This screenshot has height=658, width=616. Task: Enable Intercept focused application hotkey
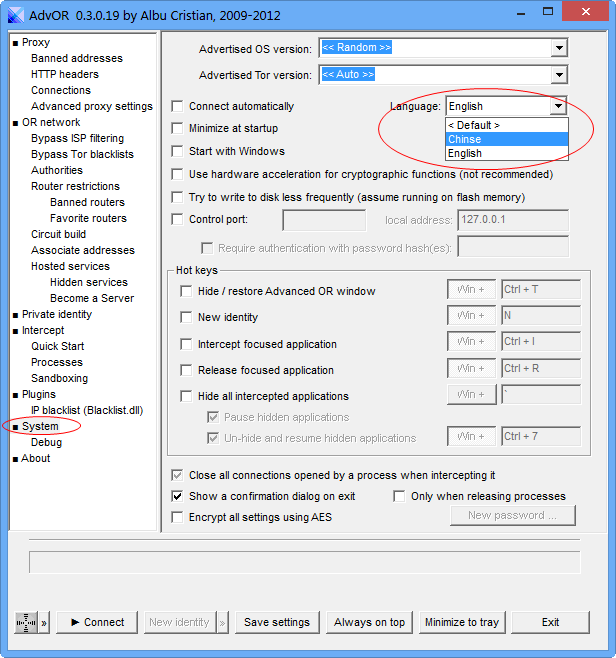point(186,344)
